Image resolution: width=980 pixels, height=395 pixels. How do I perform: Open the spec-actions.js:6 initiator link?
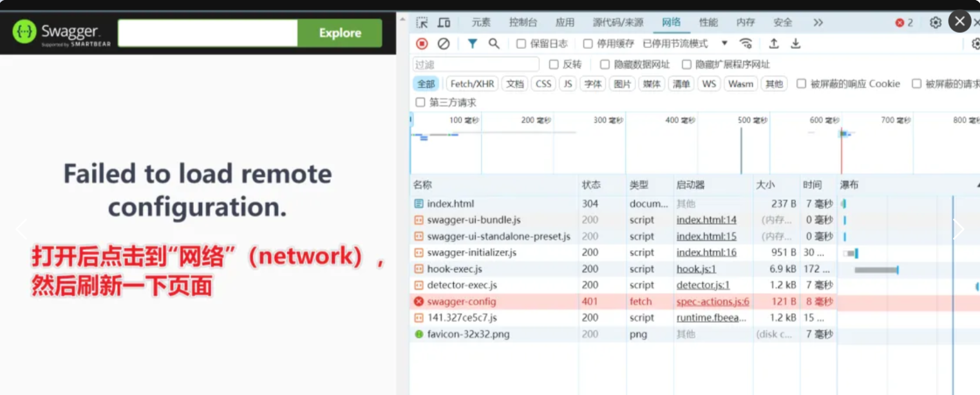[713, 302]
